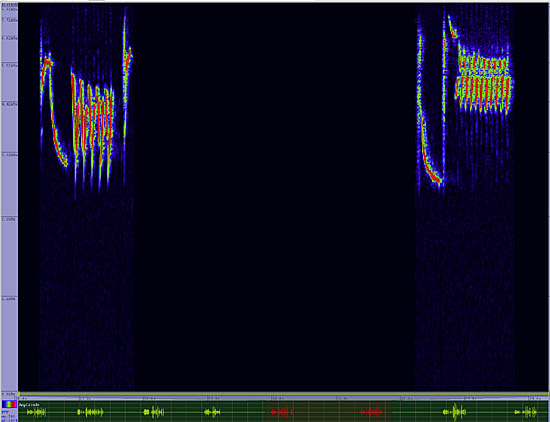Select the second yellow waveform burst in the overview
This screenshot has width=550, height=422.
(90, 412)
